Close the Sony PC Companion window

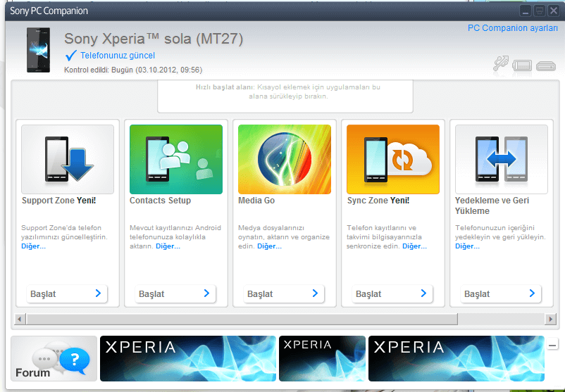coord(553,11)
